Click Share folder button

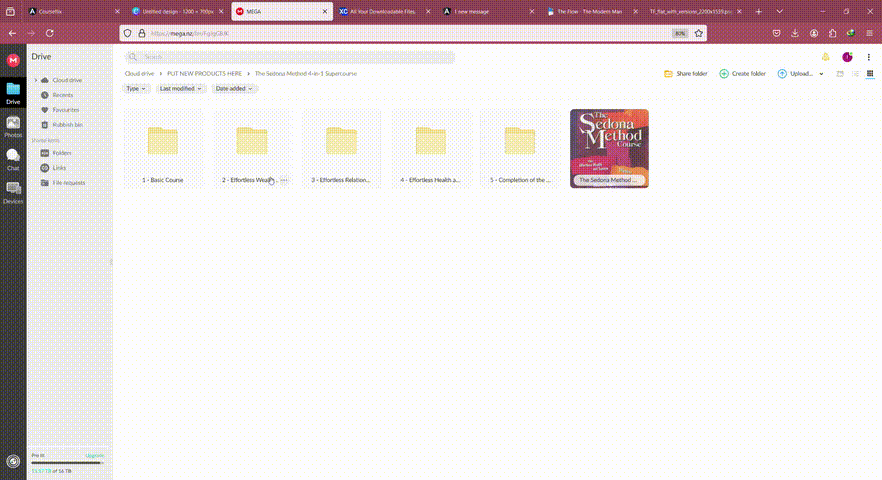686,74
